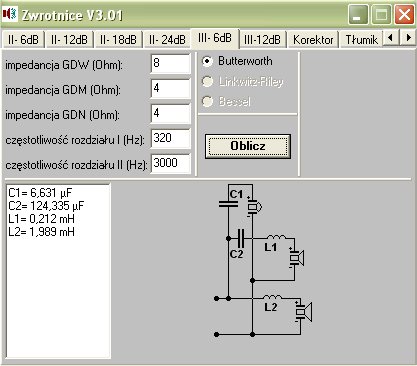Open the II- 12dB tab

pos(69,40)
